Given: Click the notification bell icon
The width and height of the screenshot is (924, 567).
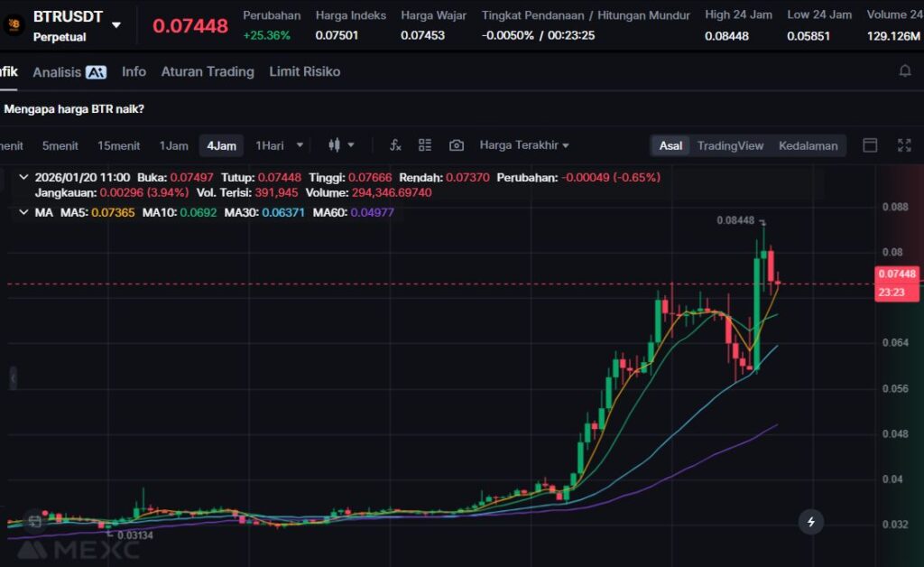Looking at the screenshot, I should pos(905,71).
